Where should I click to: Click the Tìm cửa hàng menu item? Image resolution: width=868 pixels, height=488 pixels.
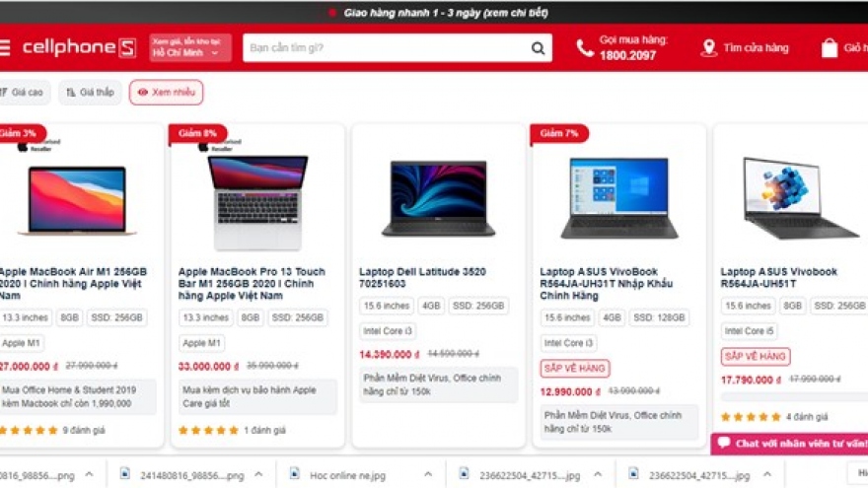coord(744,48)
